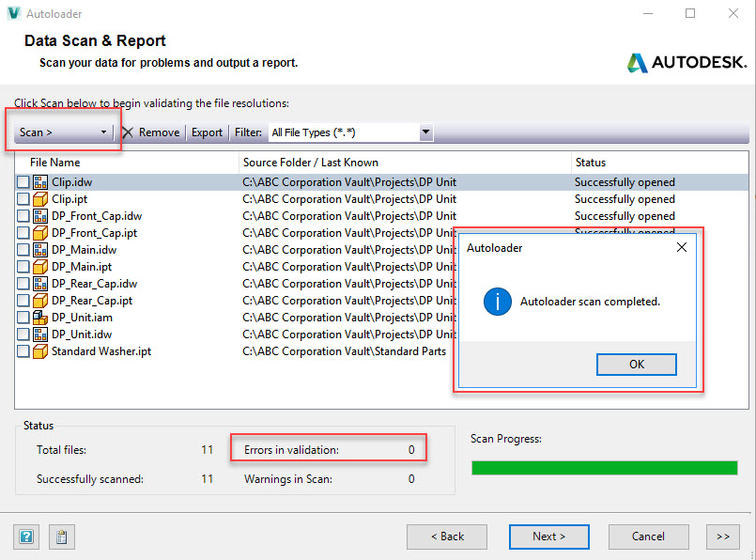Select the DP_Main.idw checkbox
This screenshot has width=756, height=560.
click(x=23, y=250)
